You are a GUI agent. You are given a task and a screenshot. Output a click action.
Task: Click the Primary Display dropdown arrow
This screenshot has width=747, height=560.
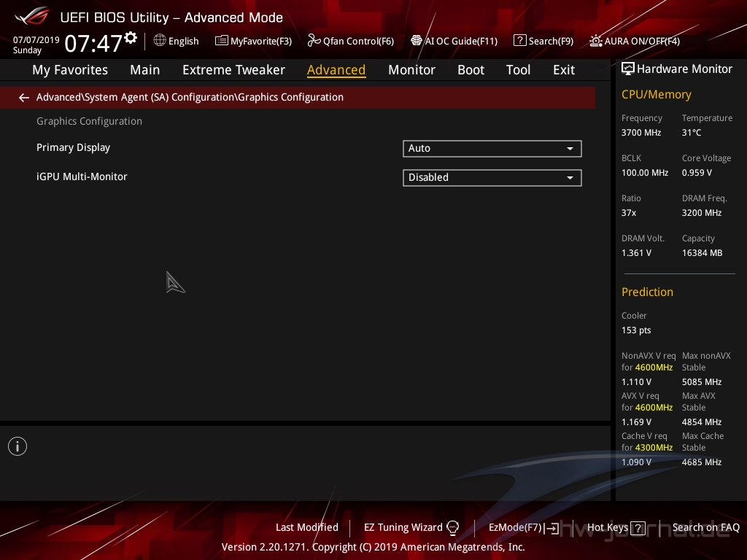(570, 149)
